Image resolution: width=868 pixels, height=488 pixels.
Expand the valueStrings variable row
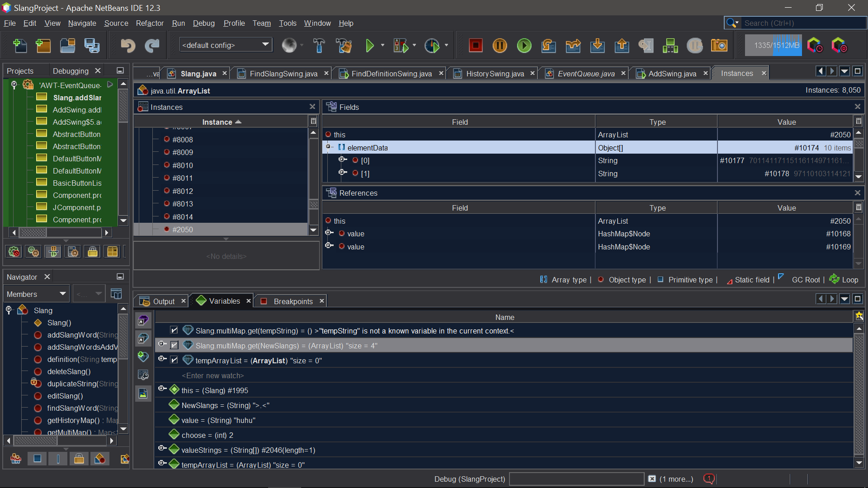tap(162, 449)
